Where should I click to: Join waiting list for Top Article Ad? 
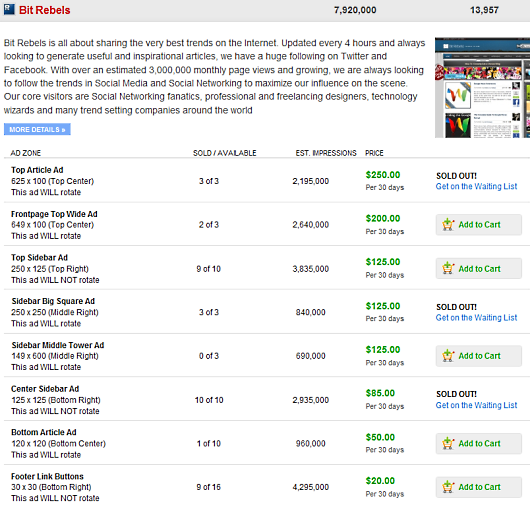coord(476,186)
